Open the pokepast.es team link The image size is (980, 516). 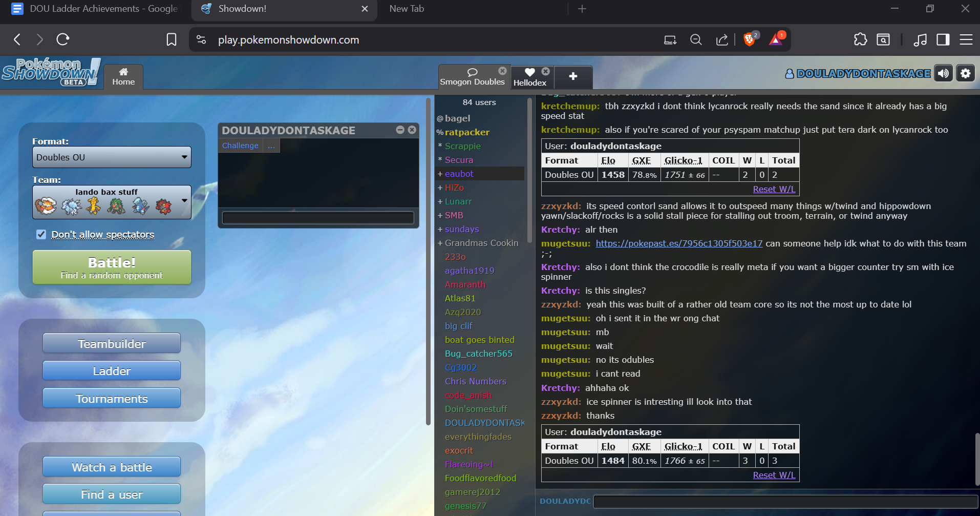[679, 243]
